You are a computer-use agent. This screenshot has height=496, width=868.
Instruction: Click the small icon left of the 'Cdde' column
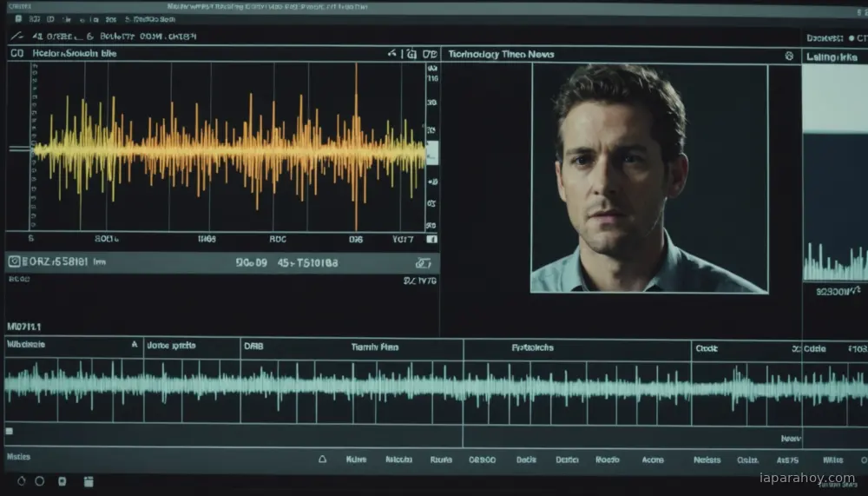(x=796, y=349)
